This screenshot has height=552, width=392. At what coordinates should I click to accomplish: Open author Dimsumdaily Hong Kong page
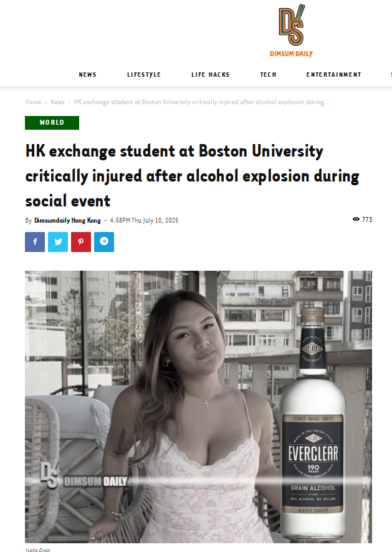pyautogui.click(x=67, y=220)
